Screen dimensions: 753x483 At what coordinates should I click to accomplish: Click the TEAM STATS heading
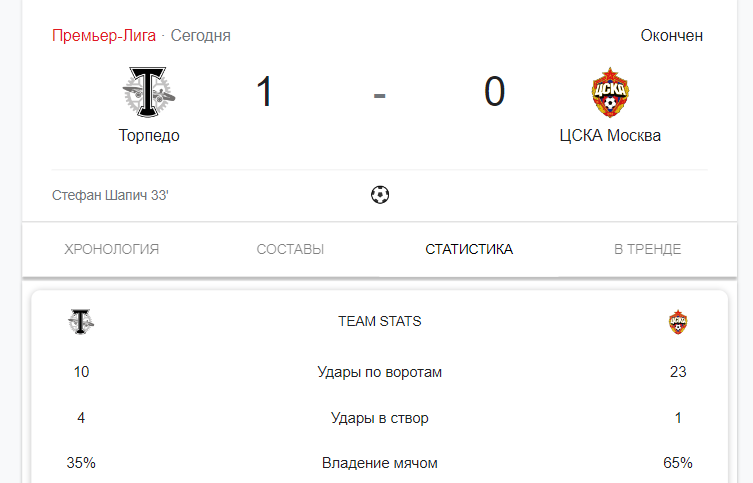(379, 321)
